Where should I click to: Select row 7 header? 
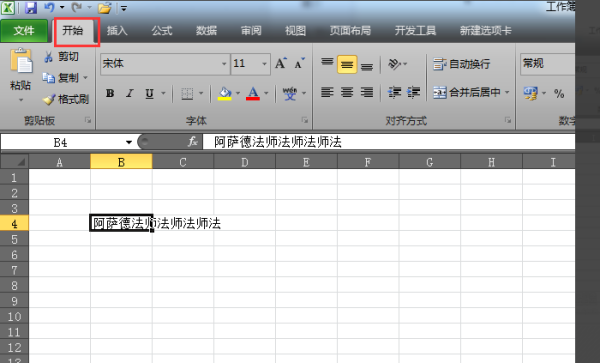[x=14, y=270]
